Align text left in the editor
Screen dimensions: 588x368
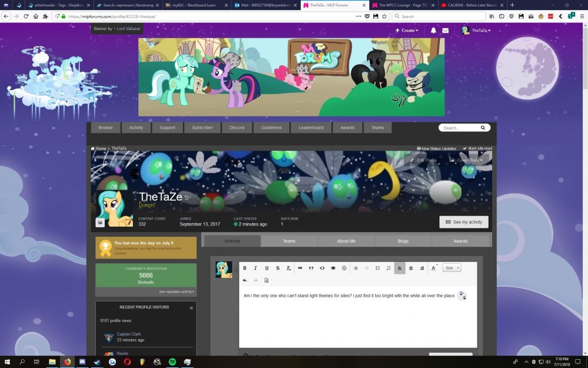[x=400, y=268]
